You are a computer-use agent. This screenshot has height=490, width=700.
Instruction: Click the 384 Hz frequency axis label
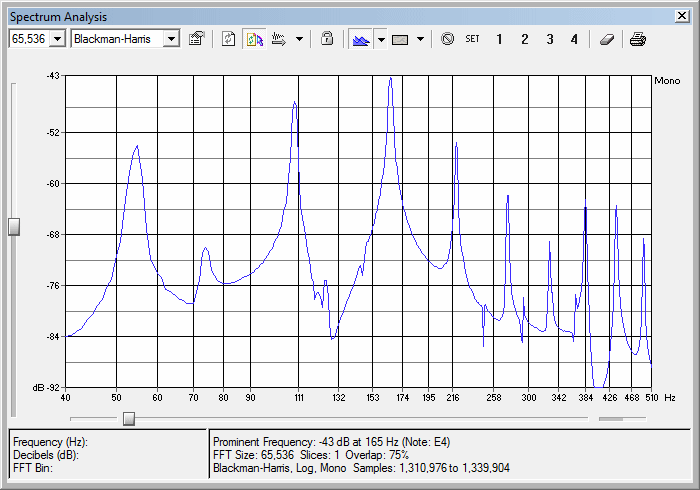click(586, 398)
